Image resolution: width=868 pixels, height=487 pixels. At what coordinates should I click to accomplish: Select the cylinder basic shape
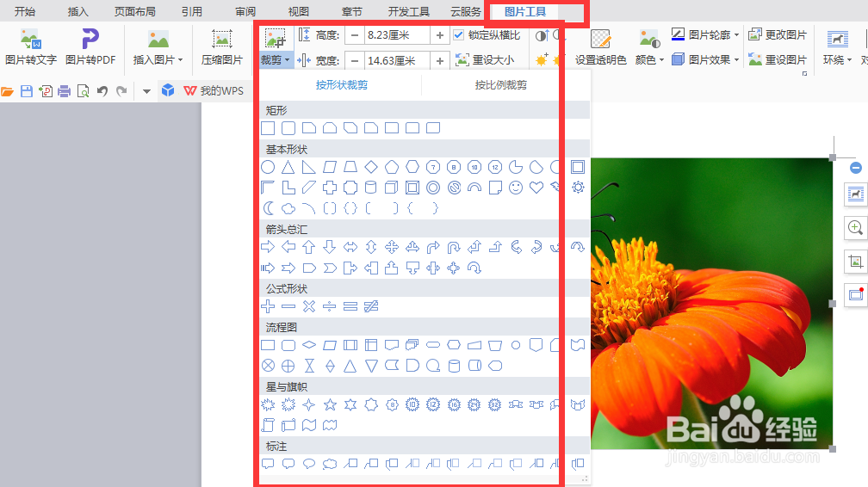click(371, 188)
